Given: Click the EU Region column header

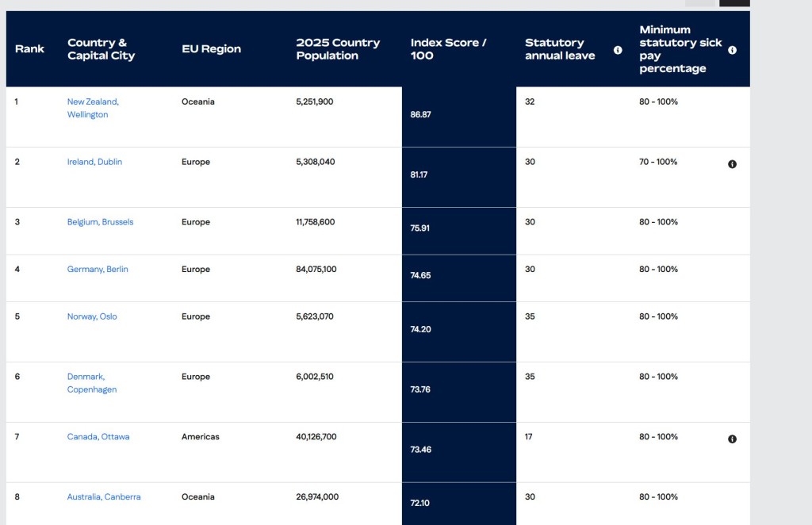Looking at the screenshot, I should coord(211,49).
